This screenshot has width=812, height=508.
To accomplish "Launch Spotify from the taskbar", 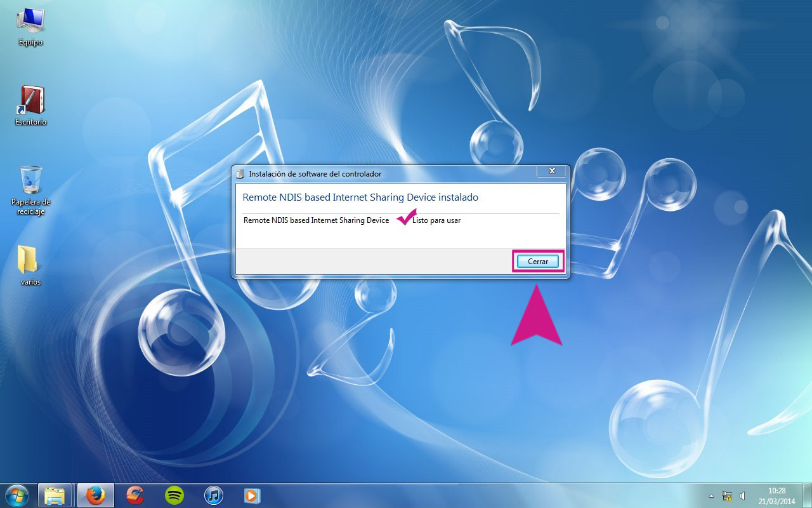I will pos(174,495).
